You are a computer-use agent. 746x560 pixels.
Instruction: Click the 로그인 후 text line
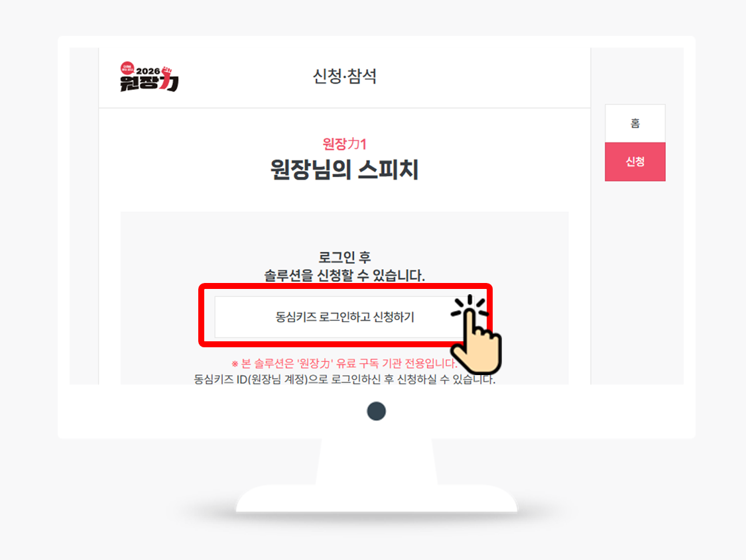click(344, 257)
